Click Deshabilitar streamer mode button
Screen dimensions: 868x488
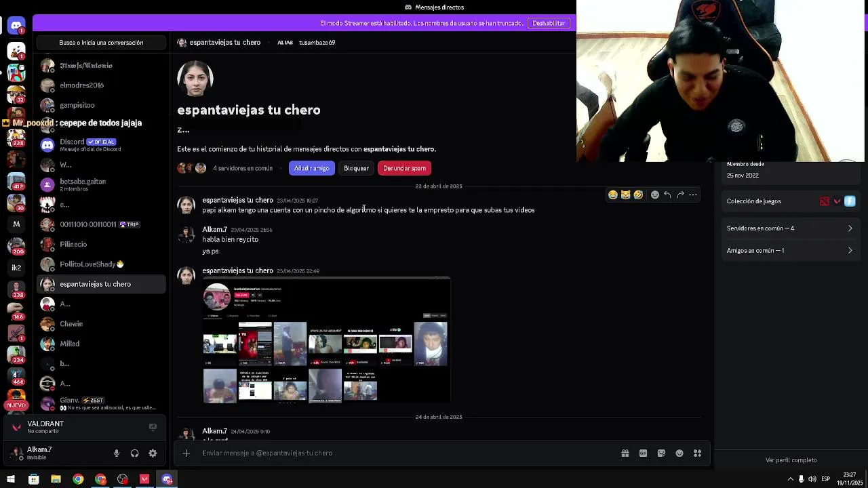[x=549, y=23]
